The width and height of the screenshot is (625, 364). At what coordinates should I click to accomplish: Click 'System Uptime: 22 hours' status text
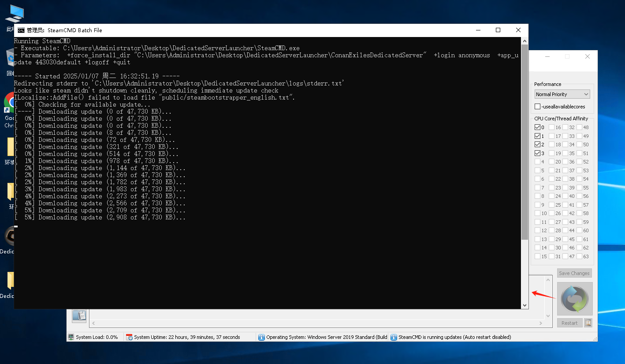187,337
